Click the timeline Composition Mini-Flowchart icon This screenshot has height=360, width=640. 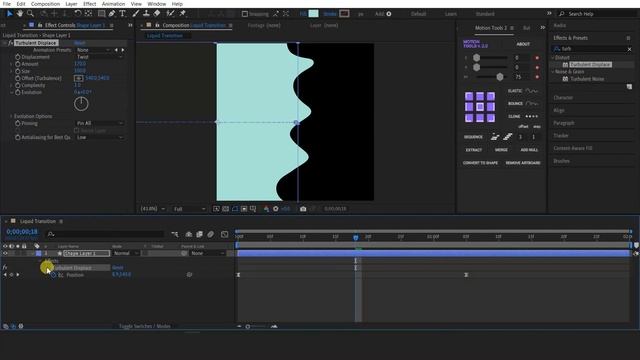[175, 234]
